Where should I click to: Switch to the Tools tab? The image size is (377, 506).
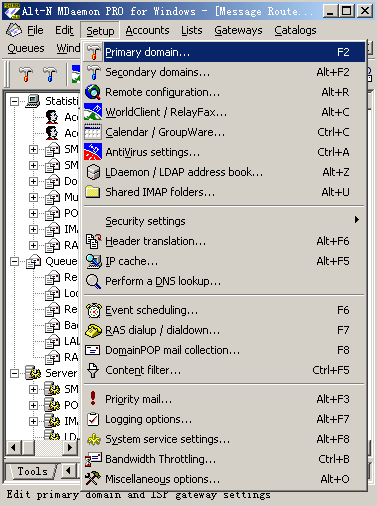point(32,472)
